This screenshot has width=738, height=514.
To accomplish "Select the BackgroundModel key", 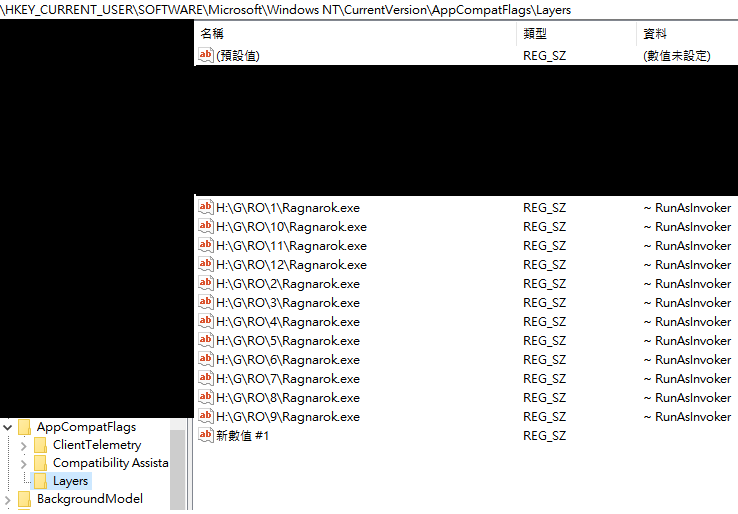I will click(90, 498).
